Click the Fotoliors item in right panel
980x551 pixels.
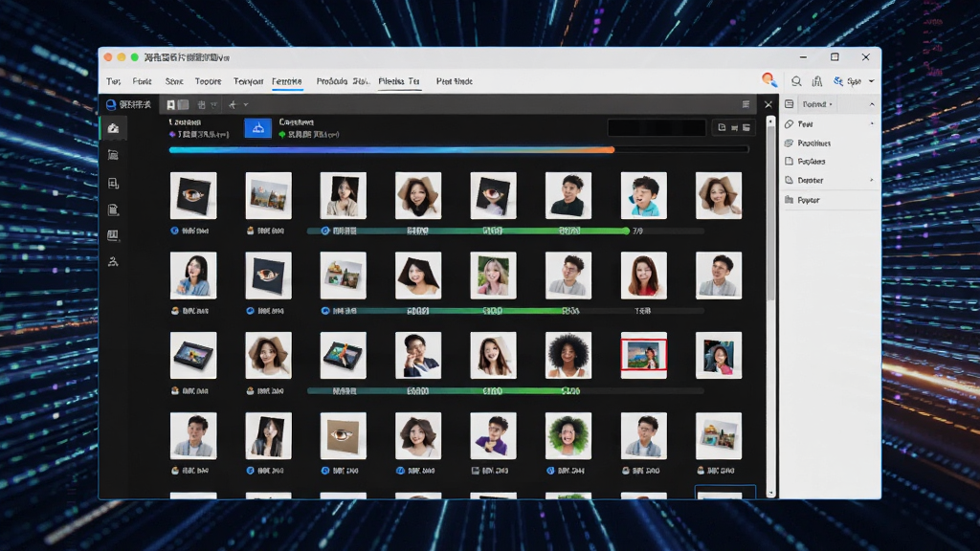coord(812,161)
